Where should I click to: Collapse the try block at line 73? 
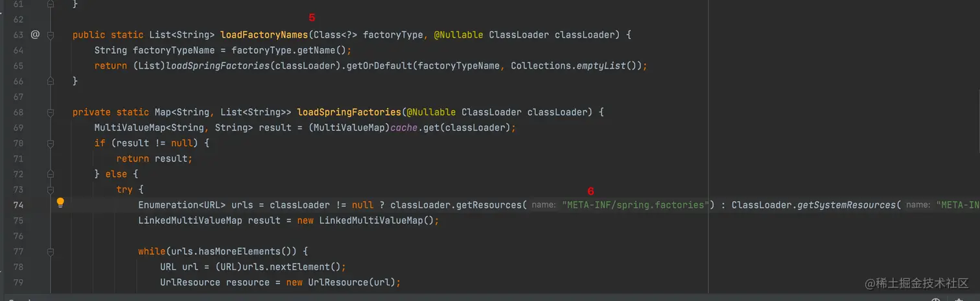point(51,189)
